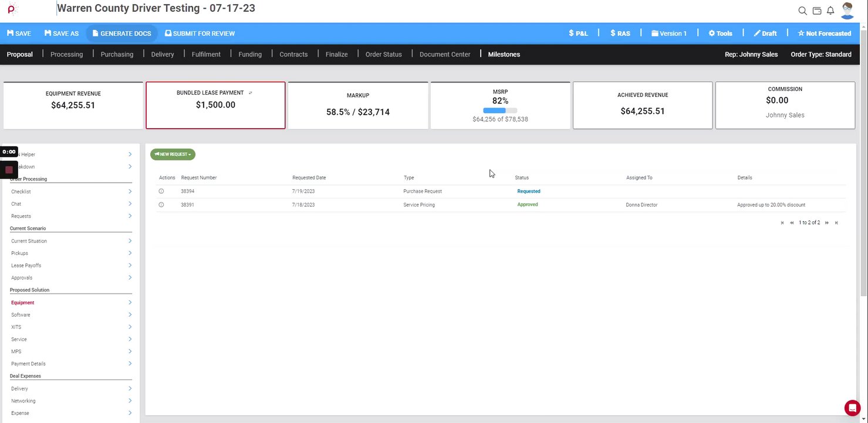Open actions icon for request 38391
868x423 pixels.
[x=161, y=205]
